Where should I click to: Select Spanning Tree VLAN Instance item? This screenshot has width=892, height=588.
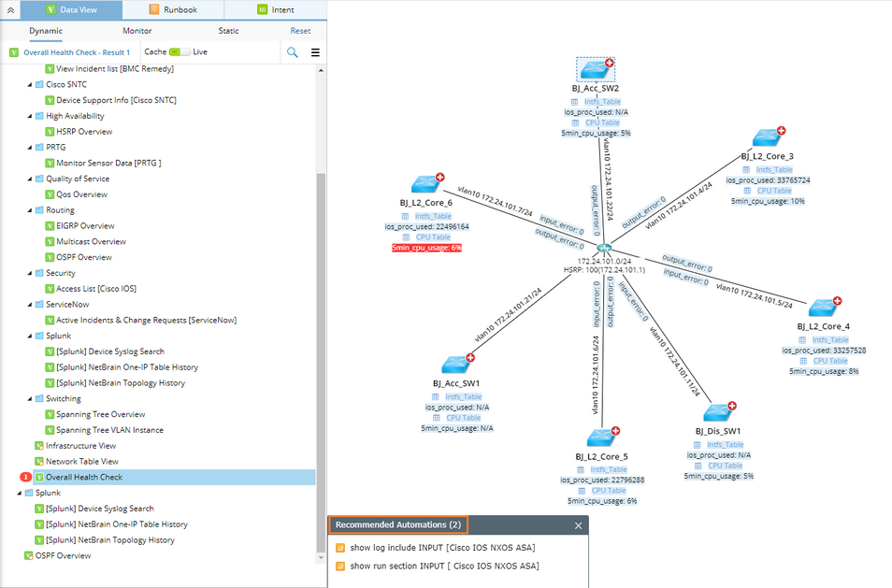coord(109,430)
